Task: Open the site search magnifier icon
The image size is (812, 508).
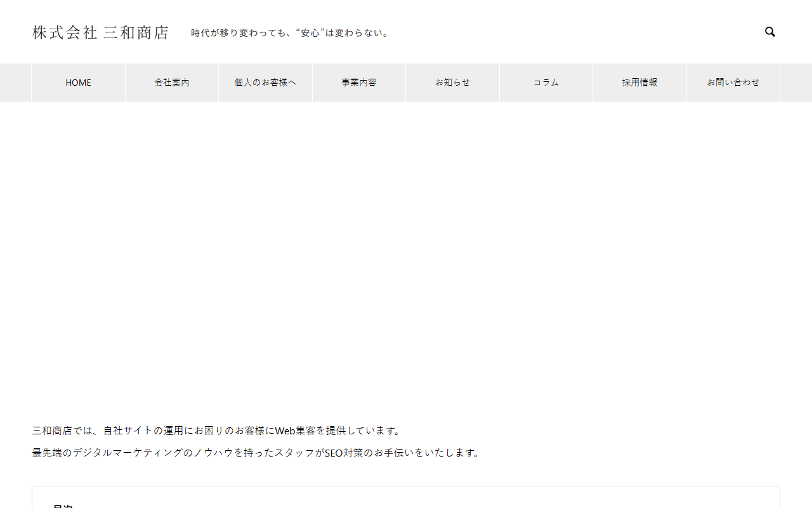Action: (769, 31)
